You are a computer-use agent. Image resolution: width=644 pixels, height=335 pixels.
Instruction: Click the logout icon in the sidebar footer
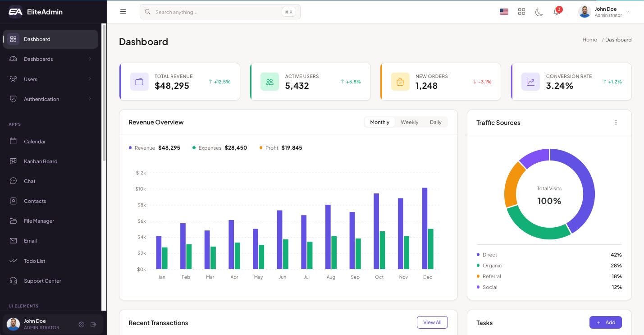coord(93,324)
